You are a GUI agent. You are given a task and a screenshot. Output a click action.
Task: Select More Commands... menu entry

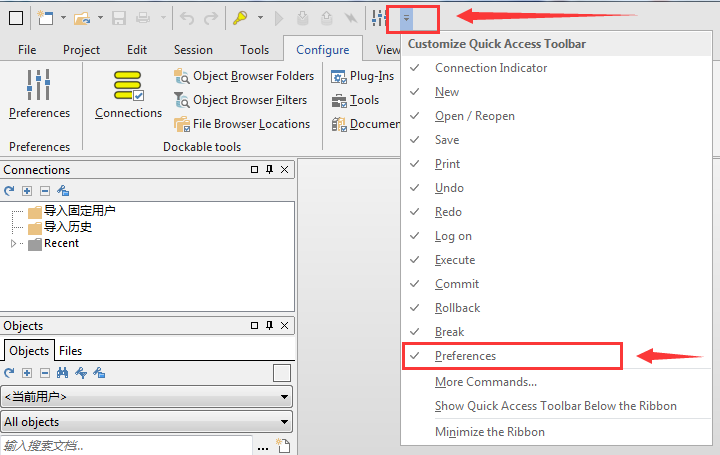coord(486,382)
